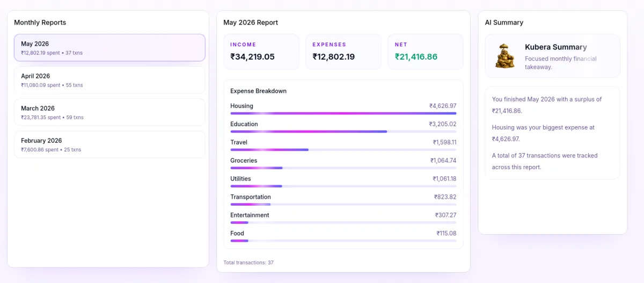Screen dimensions: 644x283
Task: Click the ₹3,205.02 Education amount
Action: (443, 124)
